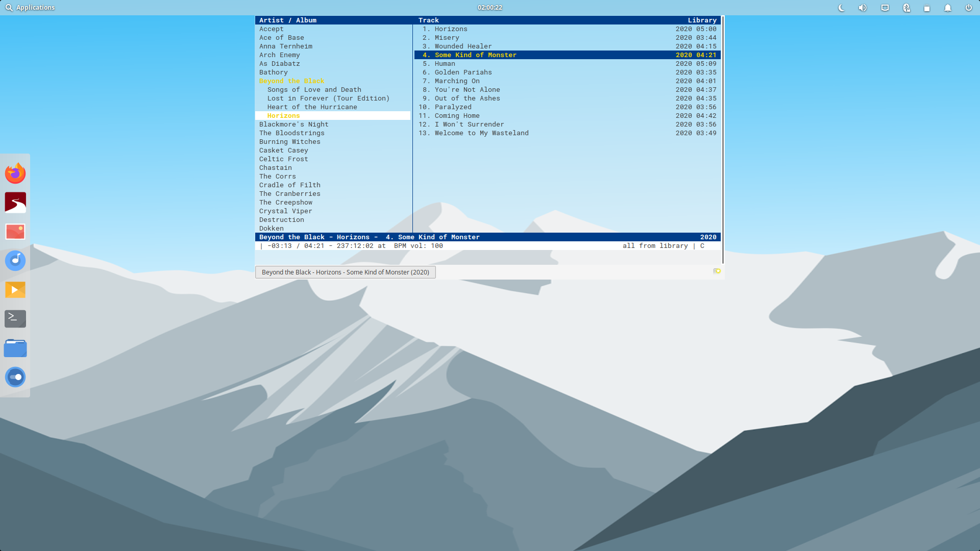Click the 'all from library' status text

tap(655, 246)
